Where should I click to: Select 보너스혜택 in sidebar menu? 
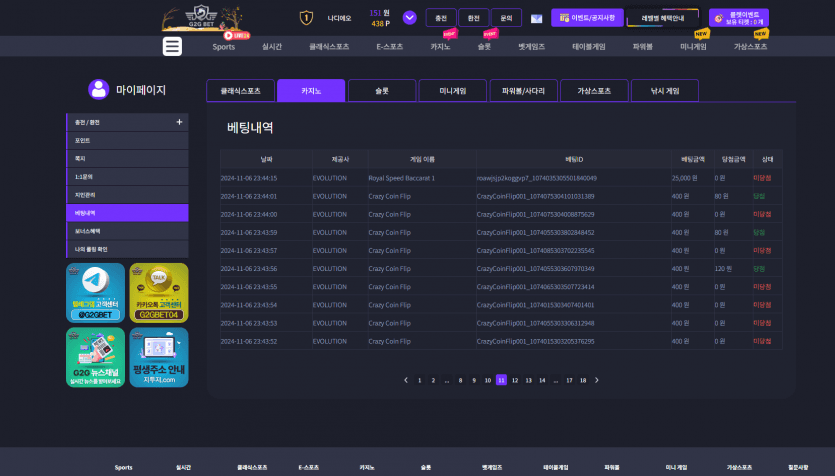(126, 231)
